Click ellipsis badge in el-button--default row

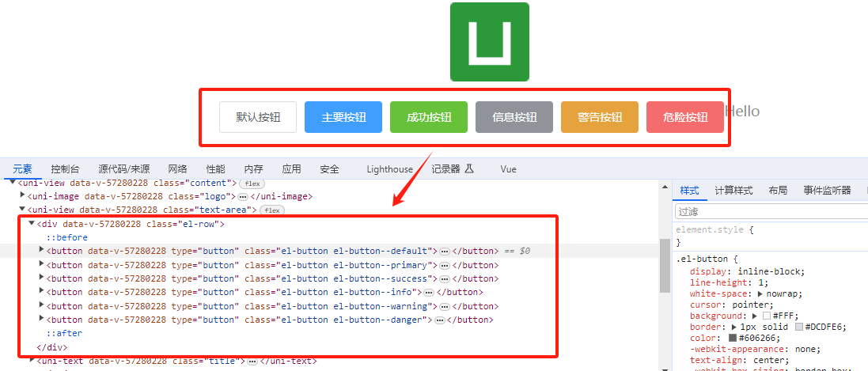coord(445,252)
